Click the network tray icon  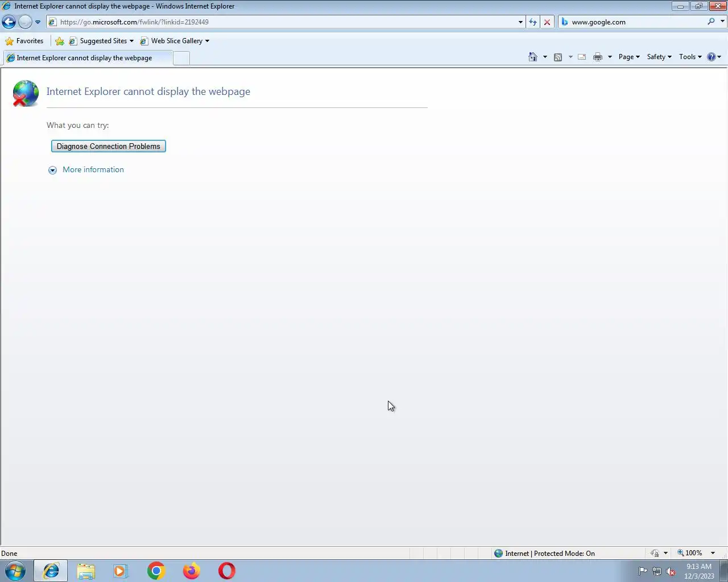657,571
